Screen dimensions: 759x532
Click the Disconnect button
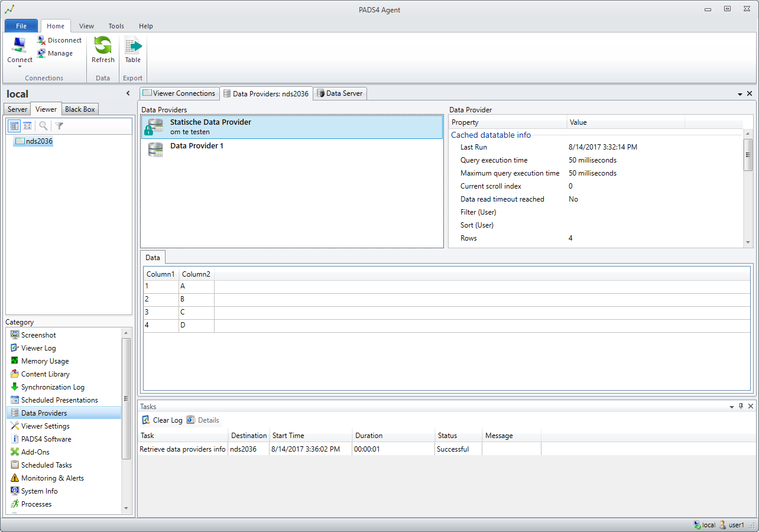click(x=59, y=40)
